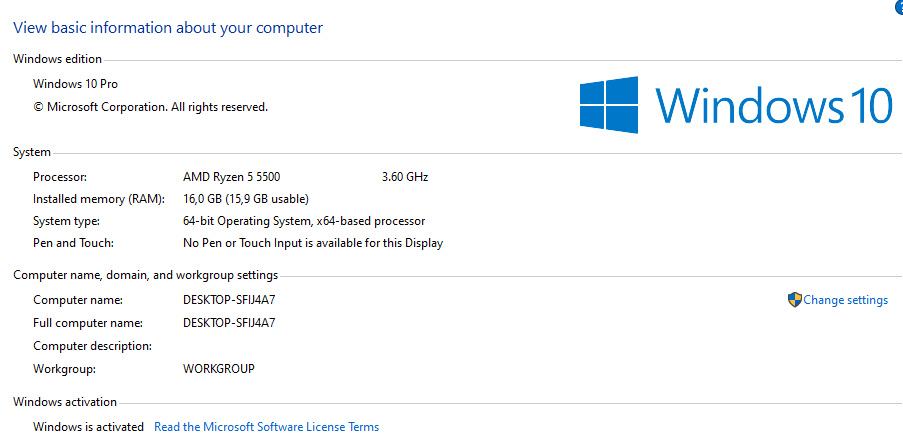Screen dimensions: 903x446
Task: Click the 16,0 GB installed memory value
Action: [x=246, y=199]
